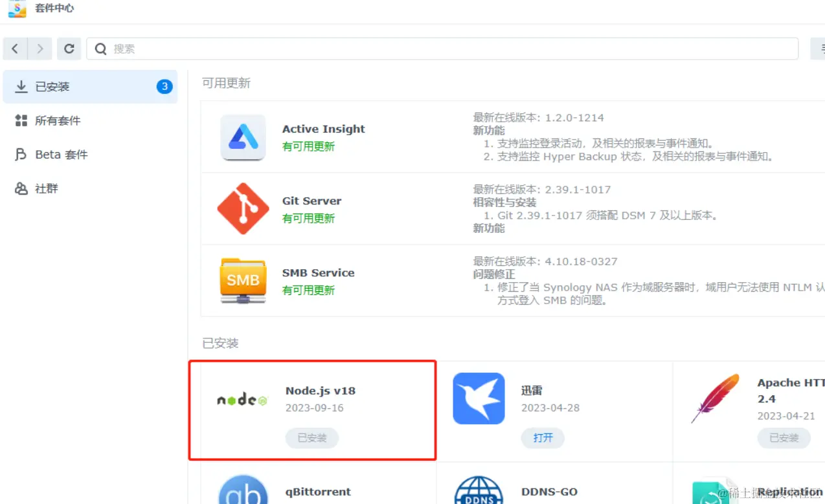Click 已安装 button under Node.js v18
This screenshot has height=504, width=825.
tap(312, 438)
